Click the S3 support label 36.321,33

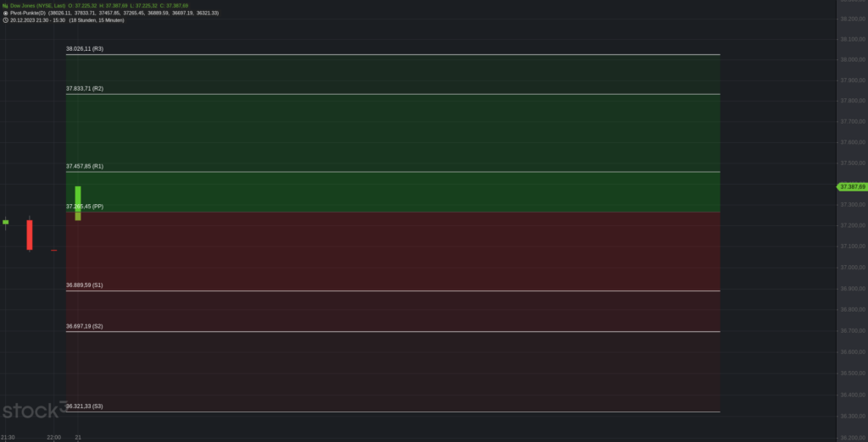tap(85, 406)
